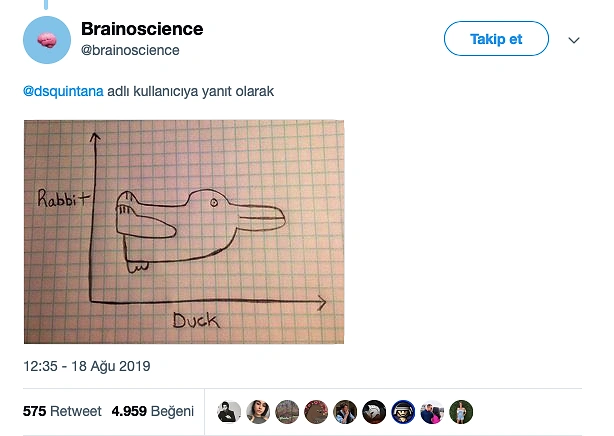Select the fifth liker avatar, a seated man
Viewport: 614px width, 436px height.
click(x=345, y=412)
